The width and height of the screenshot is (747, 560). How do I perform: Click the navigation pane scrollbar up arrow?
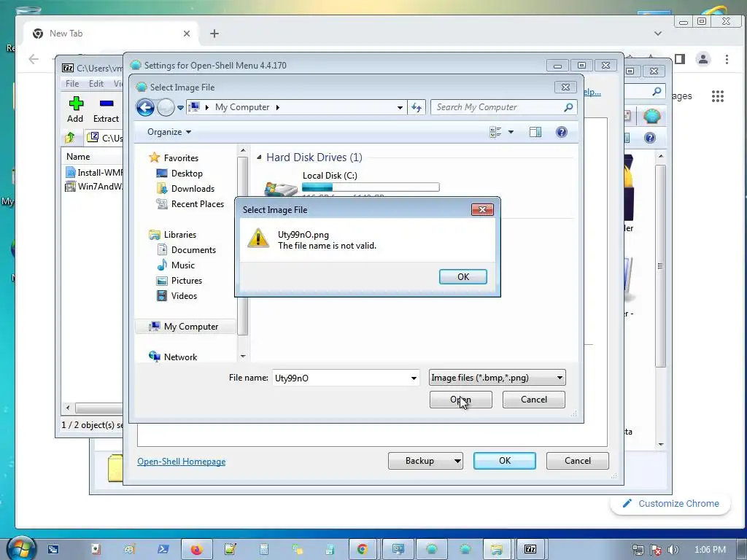242,150
